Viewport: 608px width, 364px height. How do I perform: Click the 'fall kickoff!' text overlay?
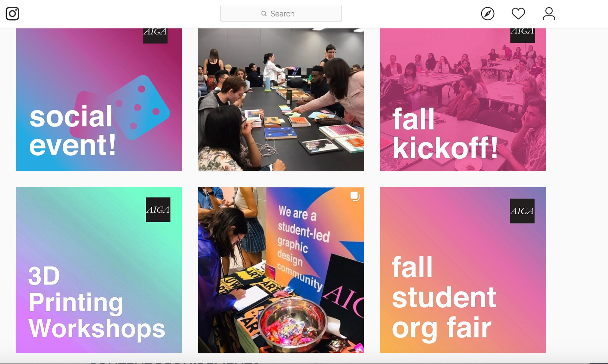[x=445, y=133]
